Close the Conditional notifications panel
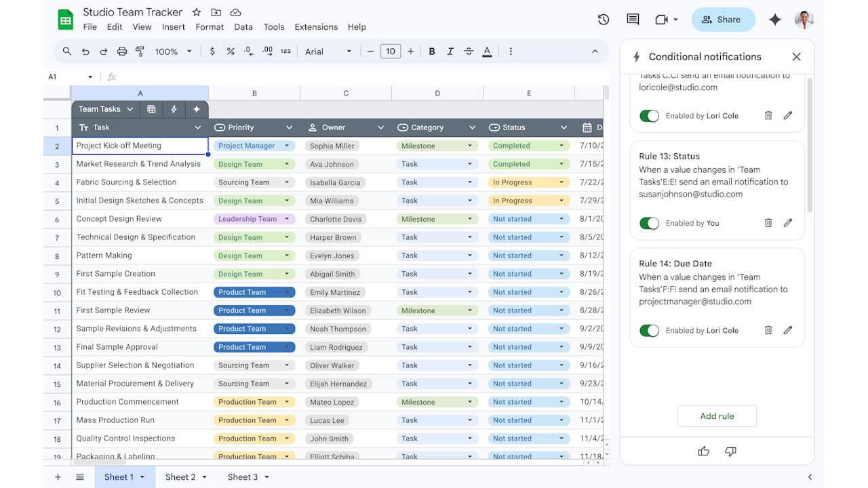Image resolution: width=868 pixels, height=488 pixels. click(x=797, y=57)
